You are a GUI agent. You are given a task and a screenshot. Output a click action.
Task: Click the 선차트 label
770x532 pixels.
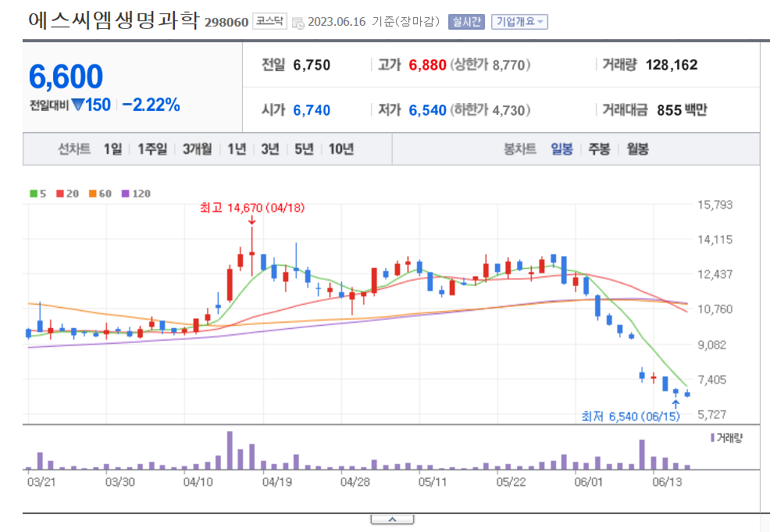(x=75, y=149)
